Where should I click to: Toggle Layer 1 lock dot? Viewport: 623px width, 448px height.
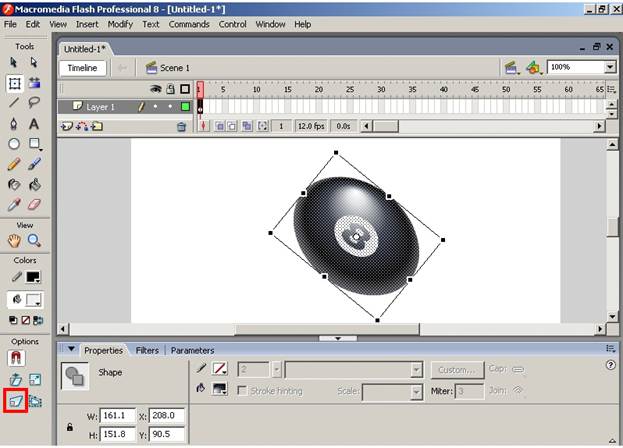pos(170,106)
